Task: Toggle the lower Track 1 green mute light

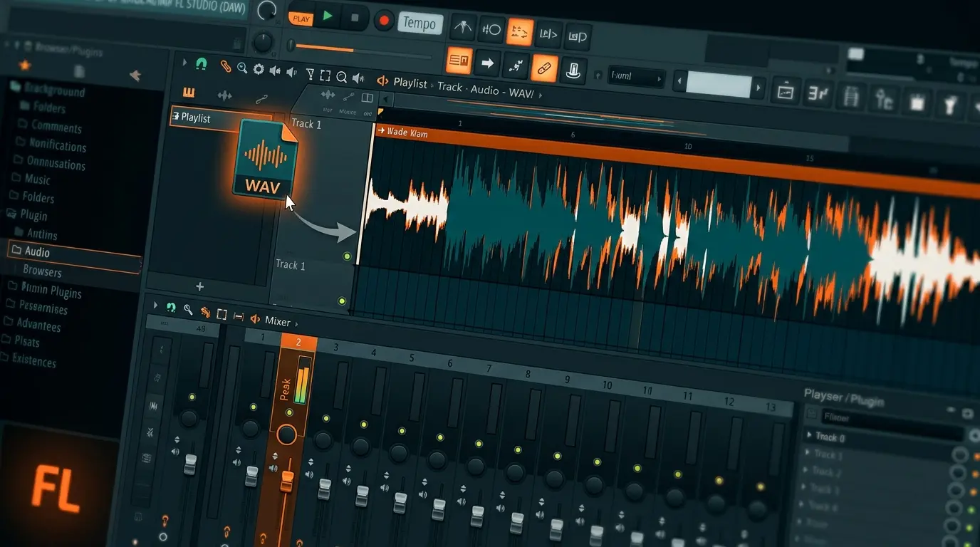Action: click(342, 301)
